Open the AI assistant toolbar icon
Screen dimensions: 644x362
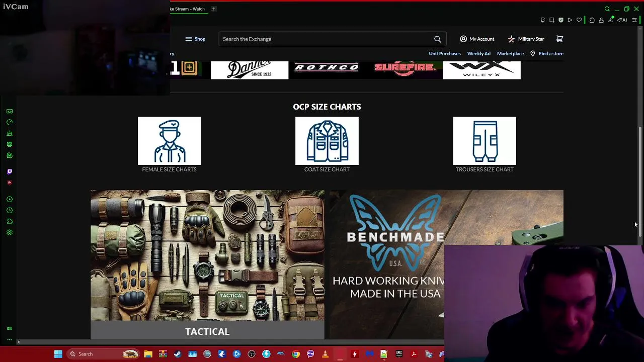(x=622, y=20)
